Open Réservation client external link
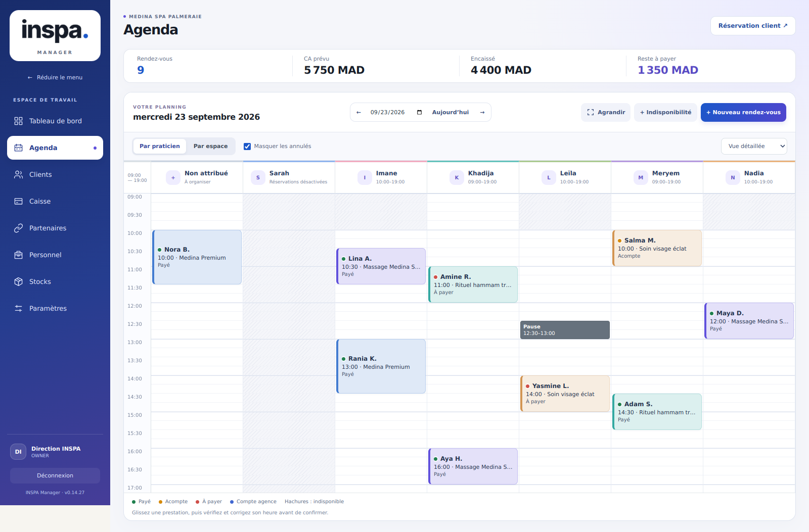Screen dimensions: 809x532 click(753, 26)
